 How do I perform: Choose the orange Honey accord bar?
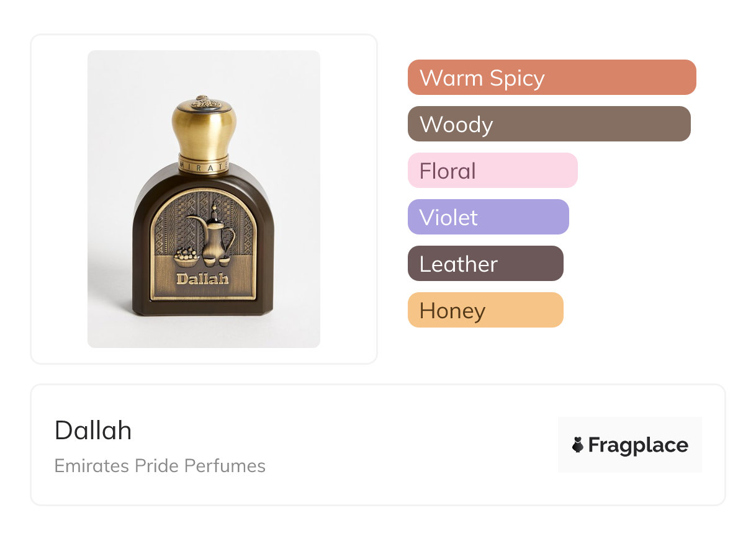tap(485, 310)
